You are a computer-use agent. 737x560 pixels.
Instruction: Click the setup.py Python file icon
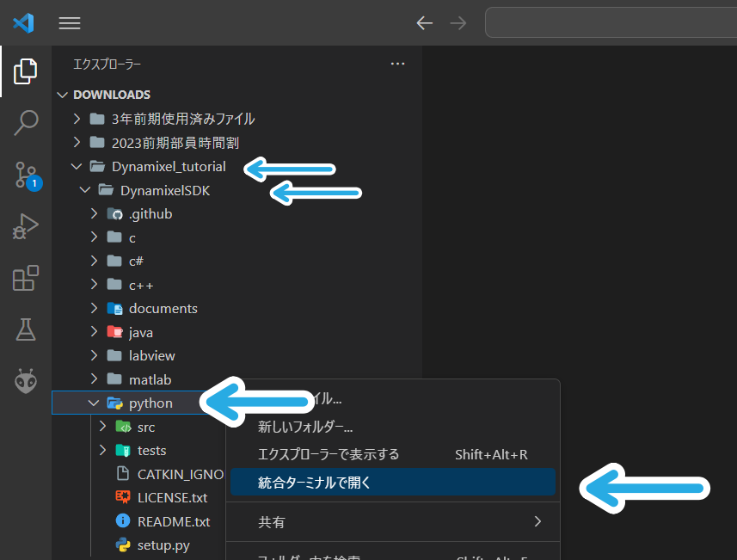click(123, 545)
